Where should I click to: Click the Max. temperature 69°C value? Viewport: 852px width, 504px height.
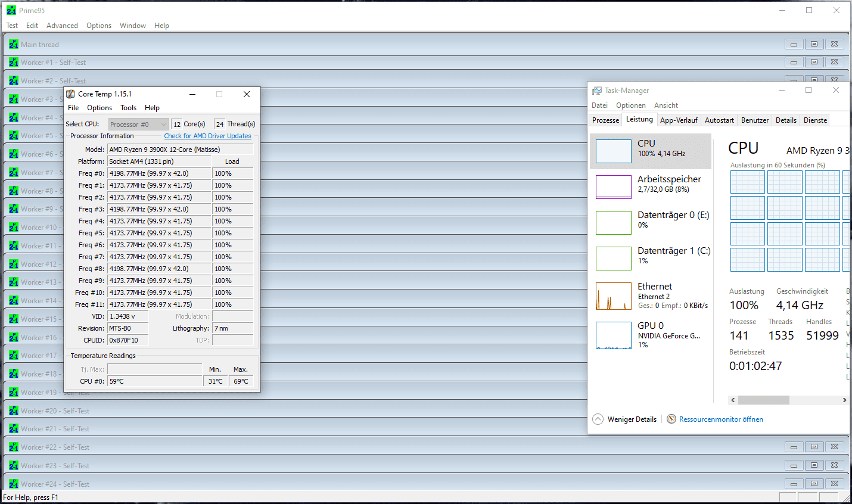[x=241, y=381]
